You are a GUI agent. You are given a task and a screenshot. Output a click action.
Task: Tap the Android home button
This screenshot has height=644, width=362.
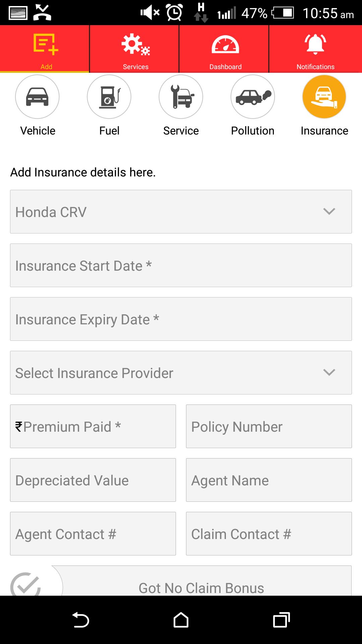tap(181, 620)
